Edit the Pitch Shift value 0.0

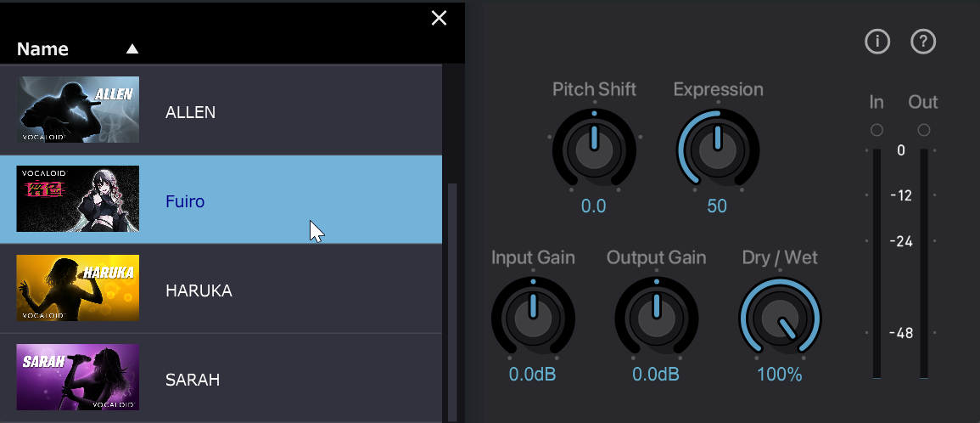pyautogui.click(x=594, y=206)
